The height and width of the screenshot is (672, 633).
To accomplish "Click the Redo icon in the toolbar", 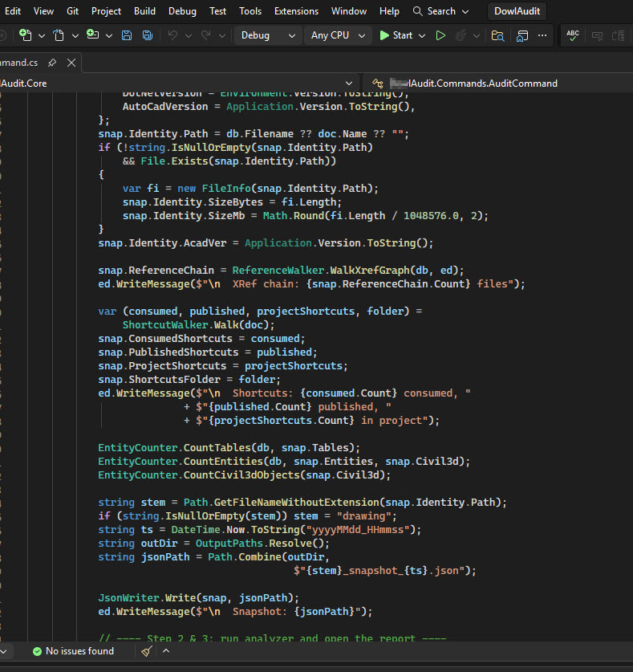I will click(206, 35).
